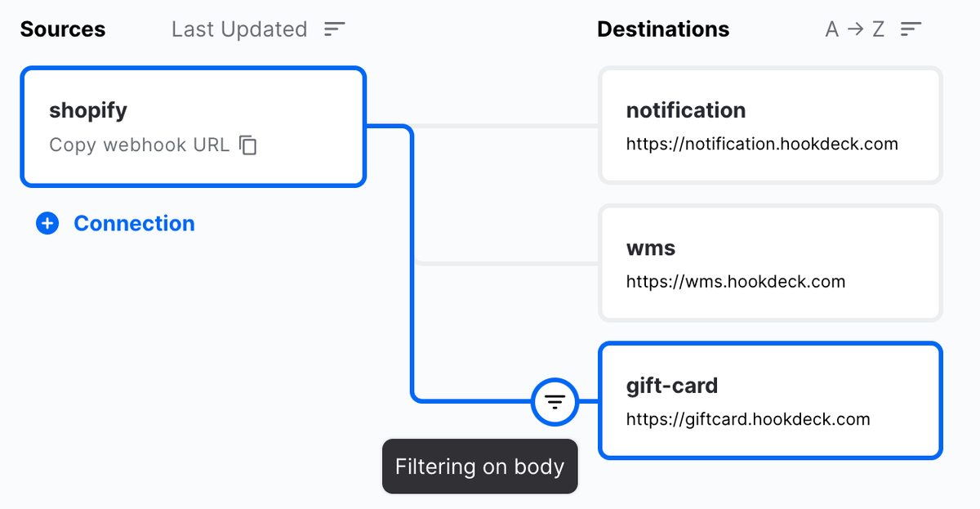This screenshot has width=980, height=509.
Task: Click the giftcard.hookdeck.com URL
Action: (x=748, y=420)
